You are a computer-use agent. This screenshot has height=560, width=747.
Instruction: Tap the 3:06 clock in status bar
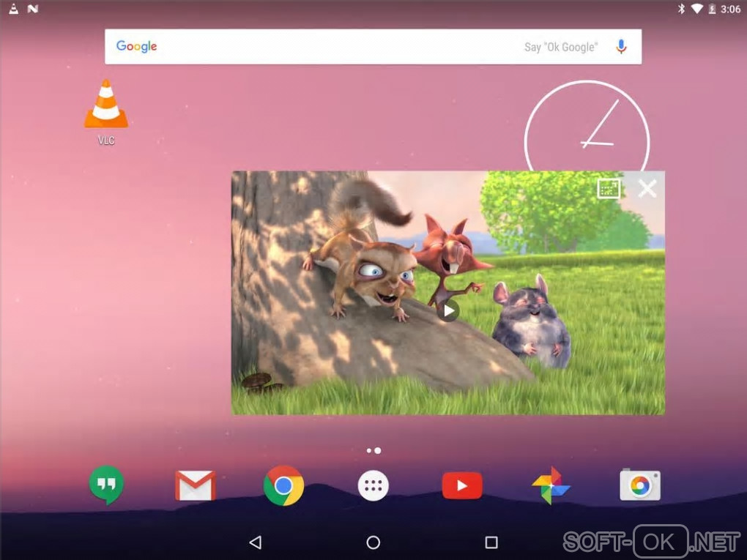point(730,9)
